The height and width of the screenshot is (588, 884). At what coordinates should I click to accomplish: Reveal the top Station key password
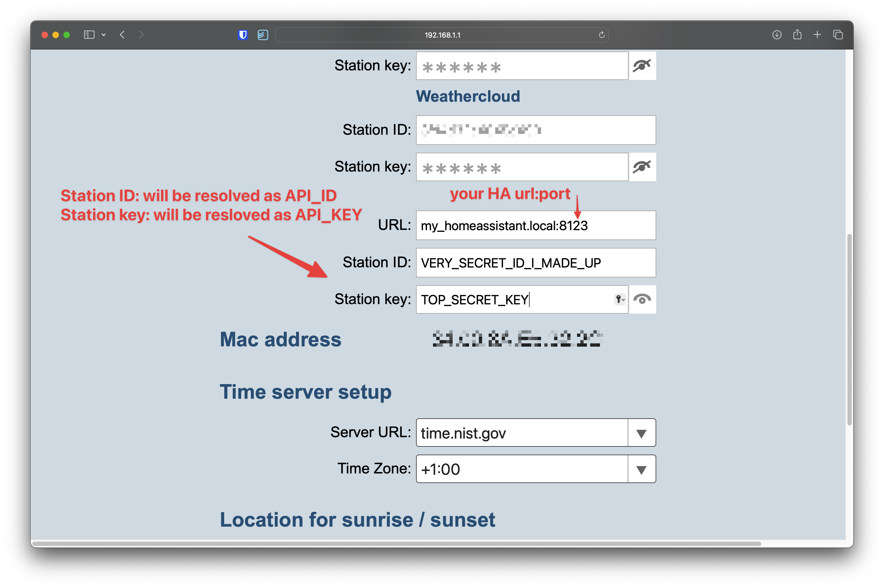[642, 66]
